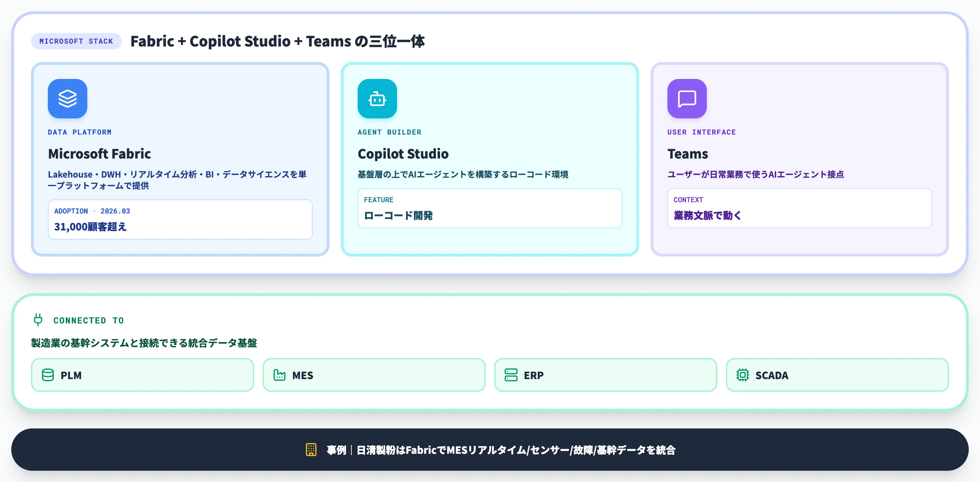Click the PLM database icon
This screenshot has height=482, width=980.
pos(48,375)
